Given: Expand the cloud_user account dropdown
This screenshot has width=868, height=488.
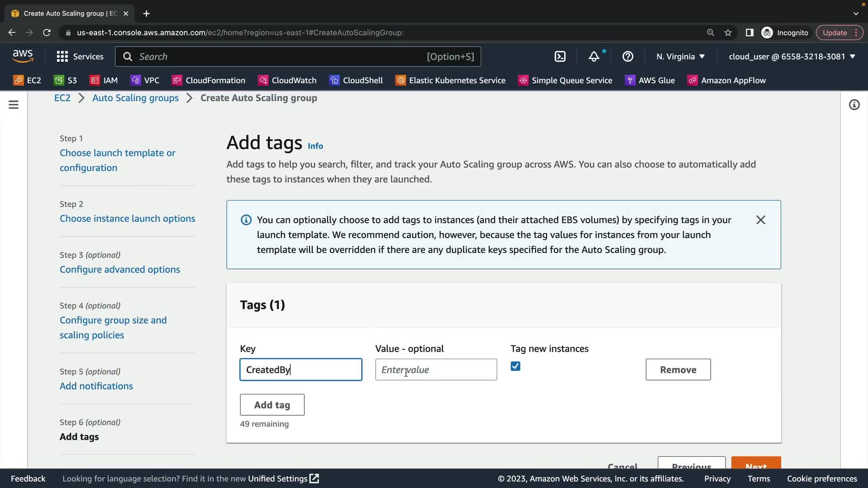Looking at the screenshot, I should (x=792, y=56).
